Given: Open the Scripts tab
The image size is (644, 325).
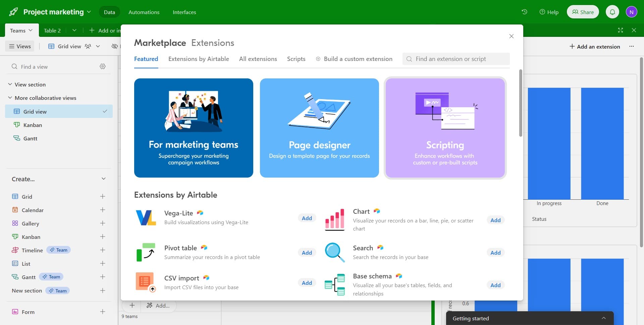Looking at the screenshot, I should point(296,59).
